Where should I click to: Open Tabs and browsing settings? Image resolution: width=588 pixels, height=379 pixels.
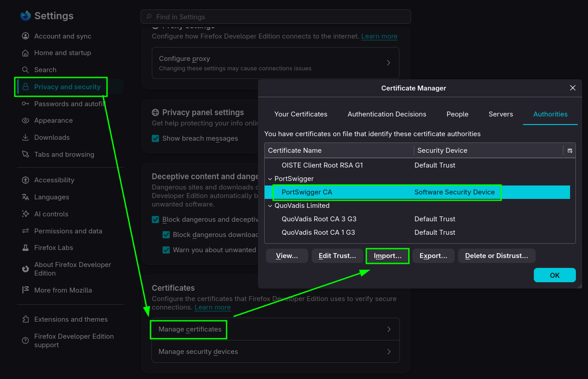[64, 155]
